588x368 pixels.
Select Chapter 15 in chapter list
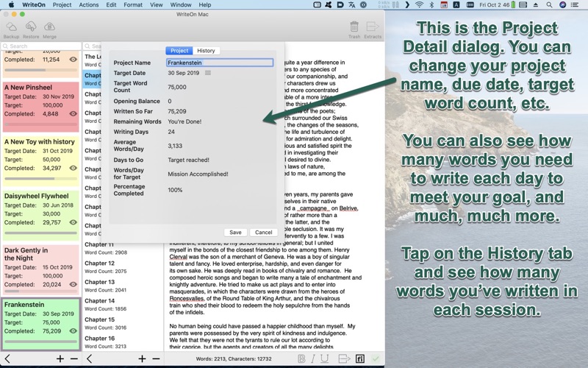(x=123, y=323)
